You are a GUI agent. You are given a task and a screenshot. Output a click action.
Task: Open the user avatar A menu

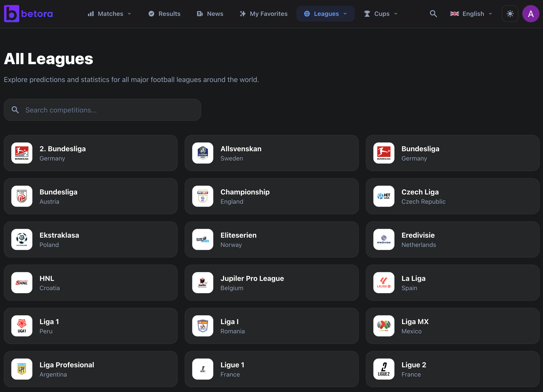(531, 14)
